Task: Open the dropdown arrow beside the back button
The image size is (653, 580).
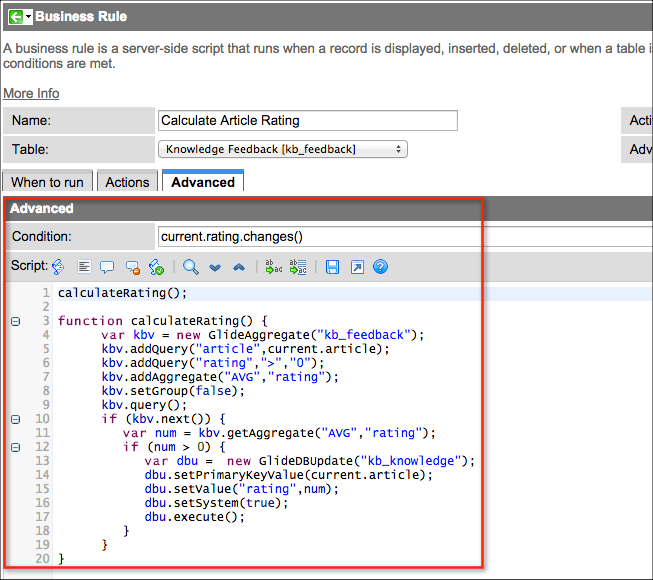Action: pyautogui.click(x=27, y=16)
